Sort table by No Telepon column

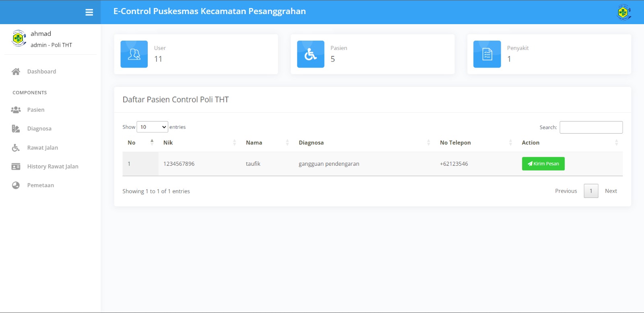tap(475, 143)
